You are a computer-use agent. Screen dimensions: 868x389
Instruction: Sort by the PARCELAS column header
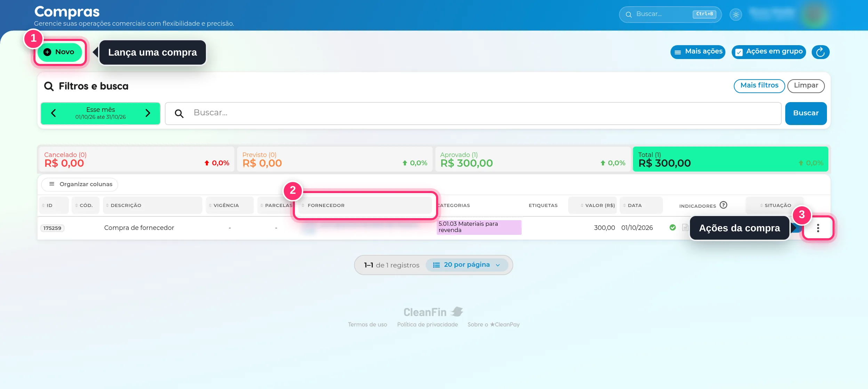(276, 205)
